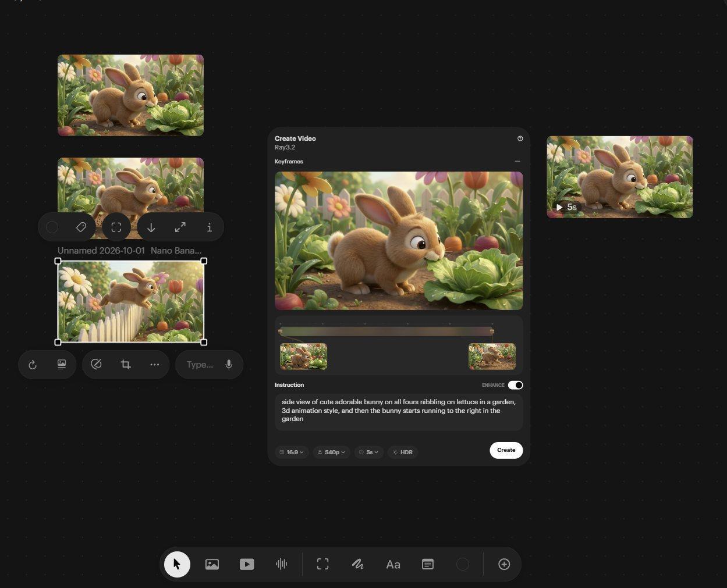Open the note card tool
The height and width of the screenshot is (588, 727).
428,564
